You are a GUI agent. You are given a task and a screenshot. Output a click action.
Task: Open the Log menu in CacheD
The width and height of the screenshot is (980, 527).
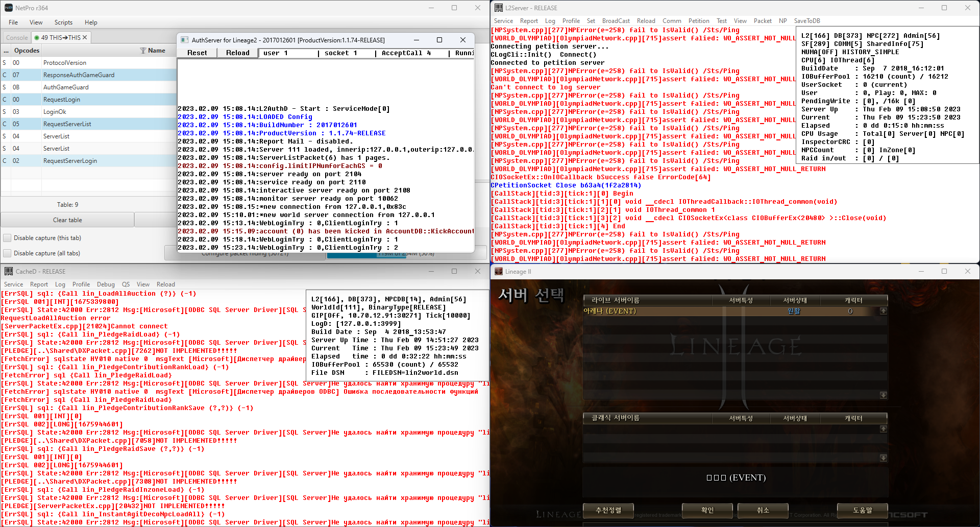tap(60, 284)
